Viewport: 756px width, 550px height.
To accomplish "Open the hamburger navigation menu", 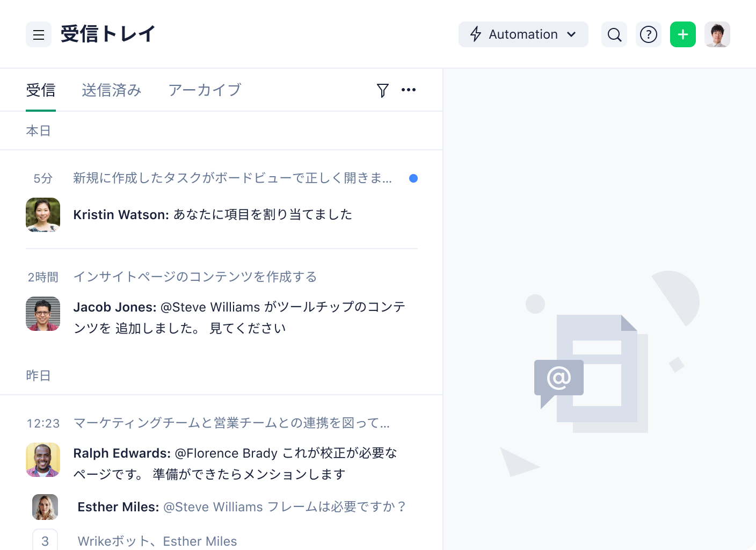I will click(x=39, y=34).
